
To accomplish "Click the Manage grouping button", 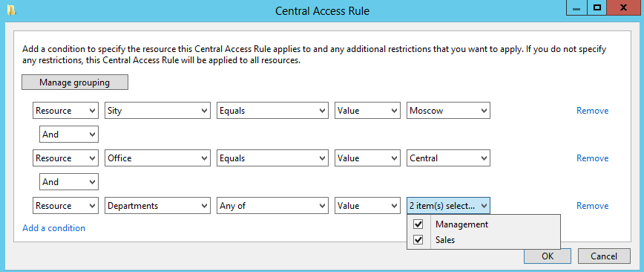I will 75,82.
